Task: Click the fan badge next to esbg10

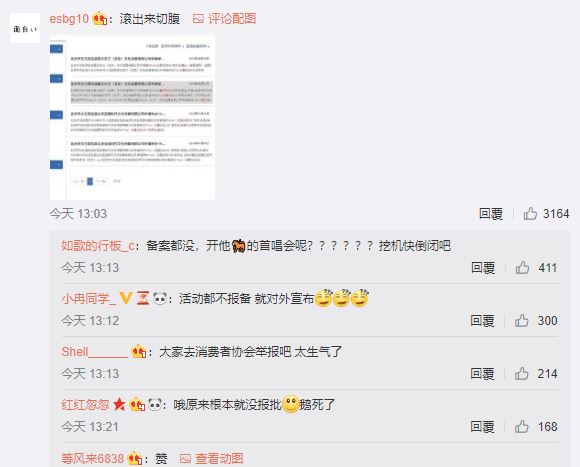Action: click(100, 18)
